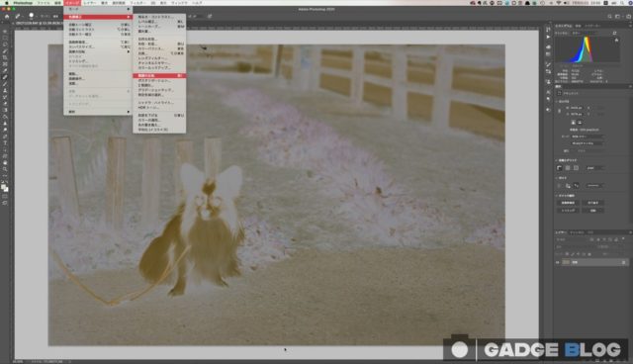The image size is (633, 364).
Task: Toggle the grid icon in Properties
Action: click(568, 168)
